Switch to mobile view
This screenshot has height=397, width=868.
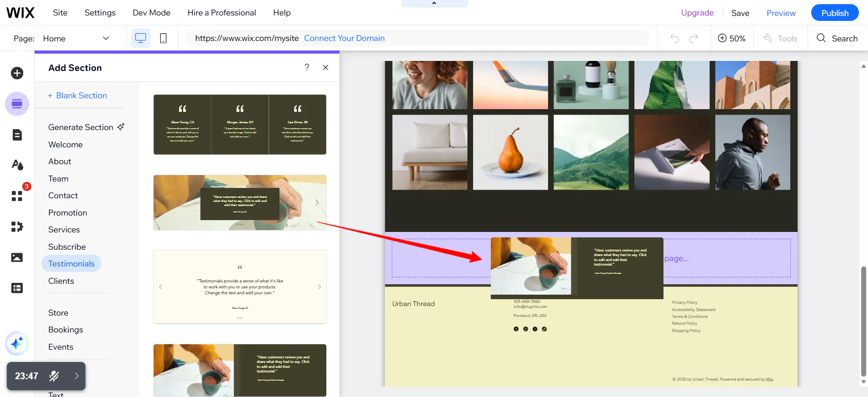[x=163, y=38]
